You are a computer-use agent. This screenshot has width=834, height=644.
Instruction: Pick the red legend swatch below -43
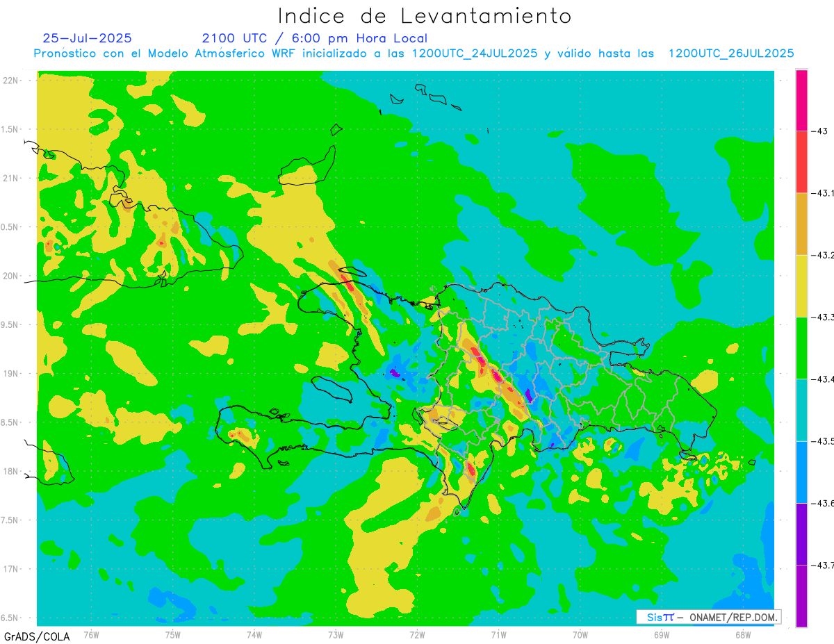point(801,162)
